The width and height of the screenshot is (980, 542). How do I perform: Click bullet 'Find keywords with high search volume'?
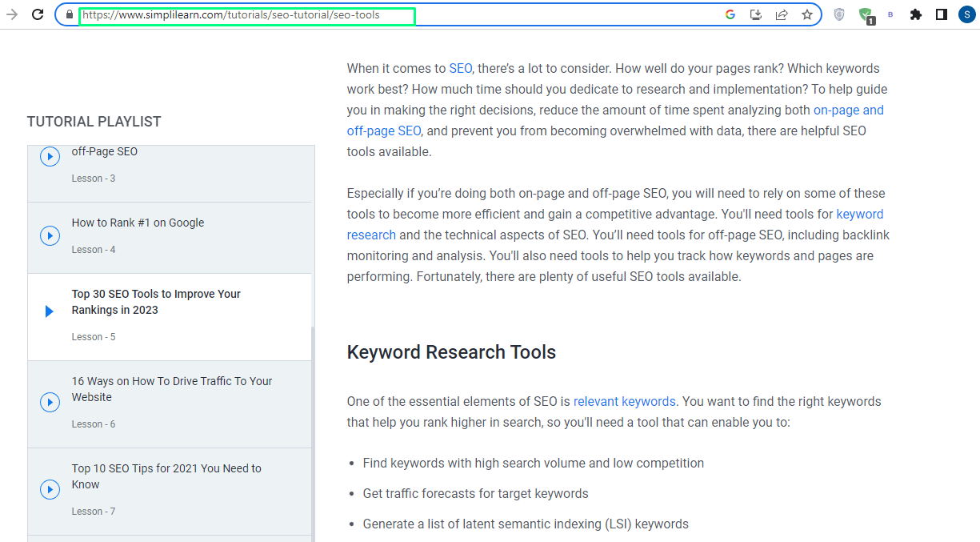(x=534, y=464)
